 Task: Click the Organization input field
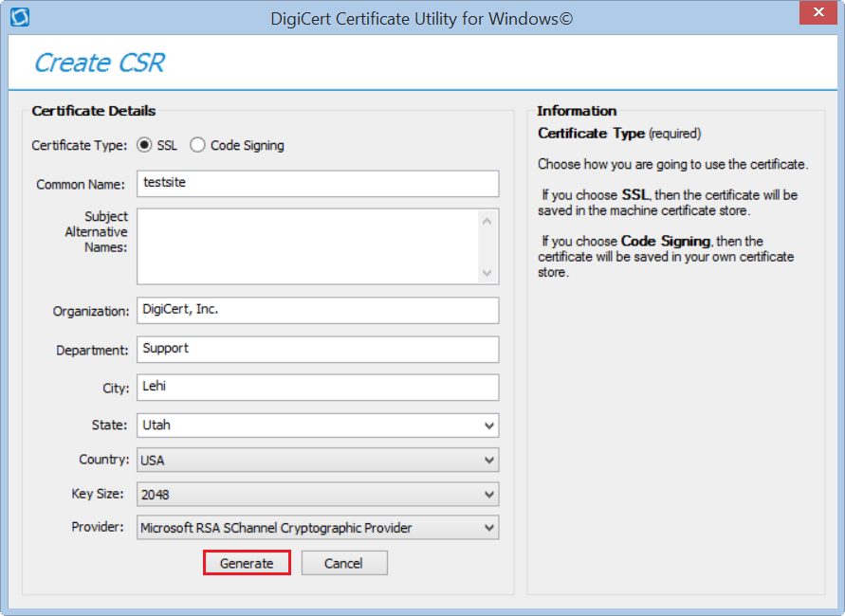coord(318,310)
